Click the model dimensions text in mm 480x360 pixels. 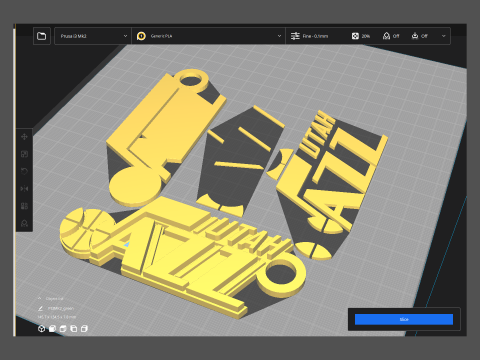coord(57,317)
